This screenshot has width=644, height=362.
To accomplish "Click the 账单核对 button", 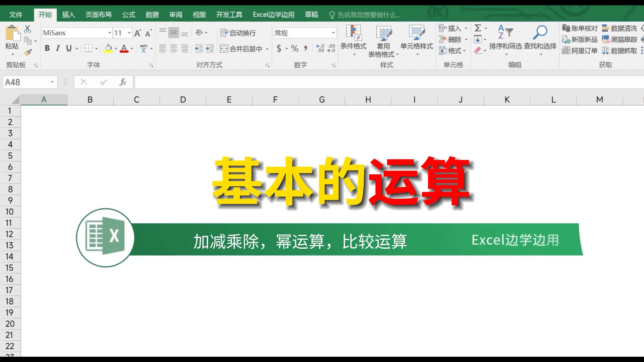I will point(580,28).
